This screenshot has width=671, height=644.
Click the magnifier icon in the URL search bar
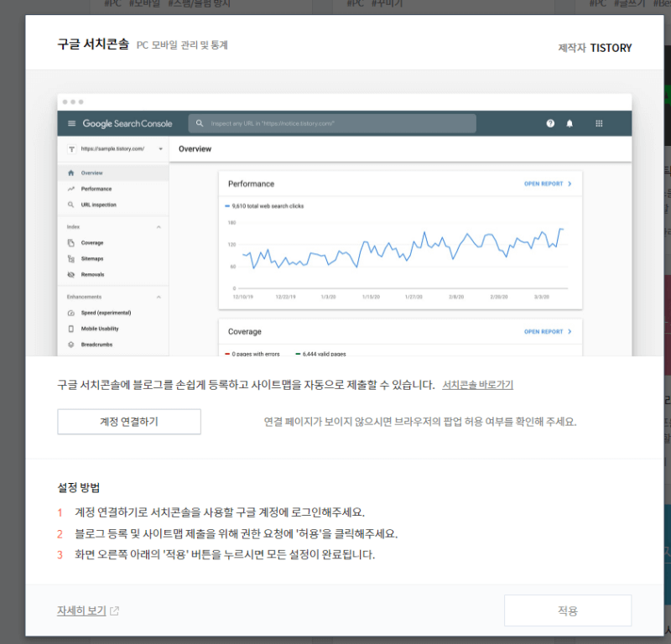coord(200,123)
